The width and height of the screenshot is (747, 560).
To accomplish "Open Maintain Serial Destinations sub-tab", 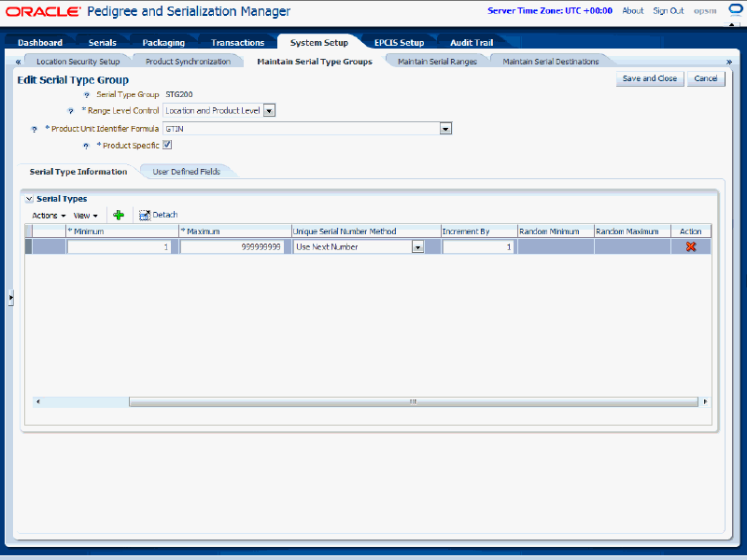I will [x=551, y=62].
